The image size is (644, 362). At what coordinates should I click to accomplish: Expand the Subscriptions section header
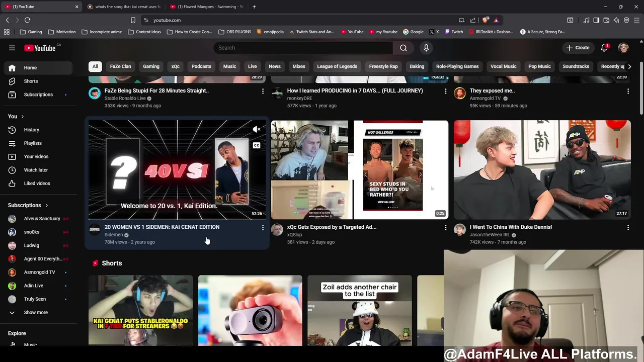pos(28,205)
